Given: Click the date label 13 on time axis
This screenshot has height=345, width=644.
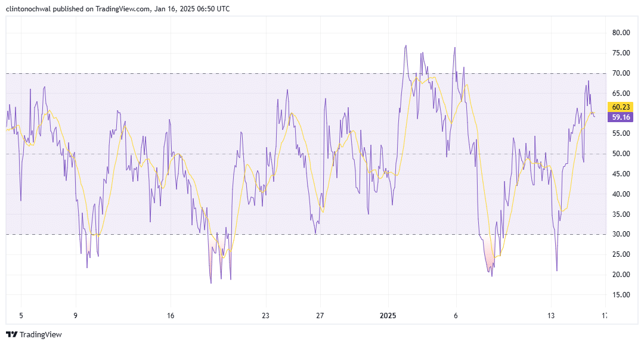Looking at the screenshot, I should [x=551, y=315].
